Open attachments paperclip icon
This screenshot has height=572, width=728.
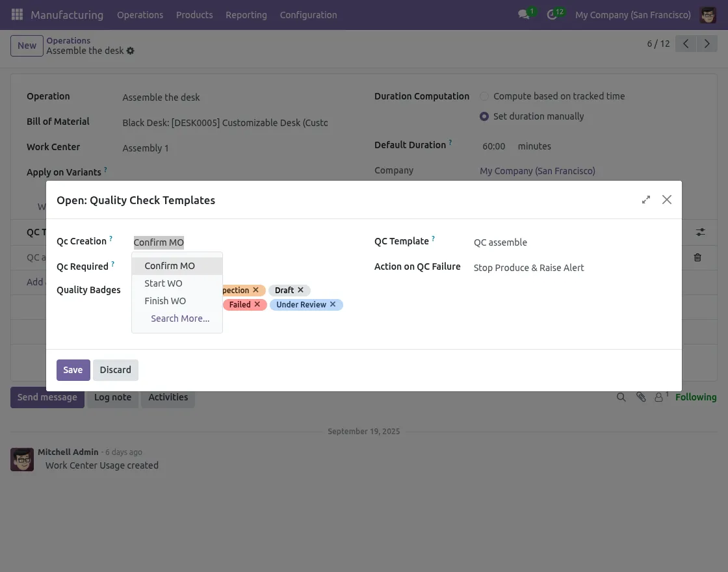(641, 397)
